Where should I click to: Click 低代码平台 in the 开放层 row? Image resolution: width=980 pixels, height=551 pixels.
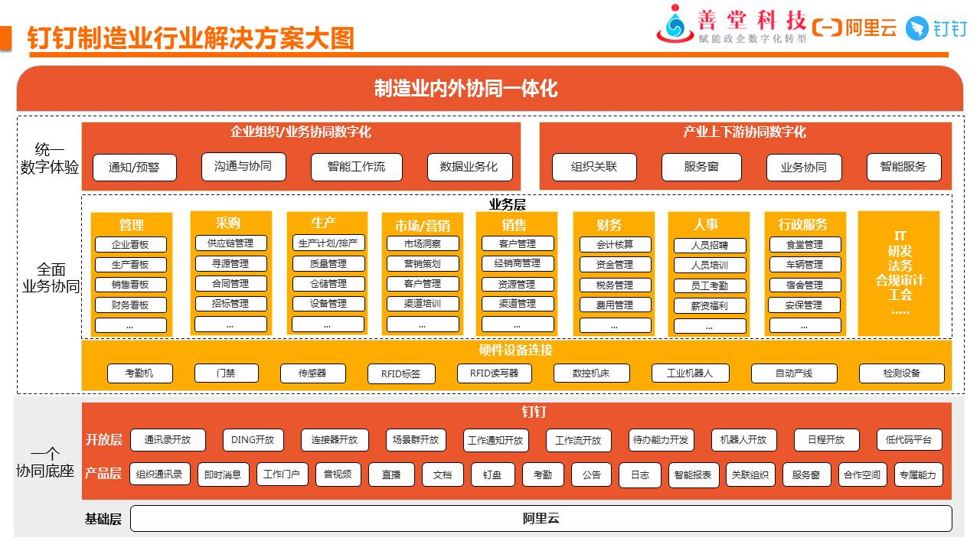coord(909,440)
